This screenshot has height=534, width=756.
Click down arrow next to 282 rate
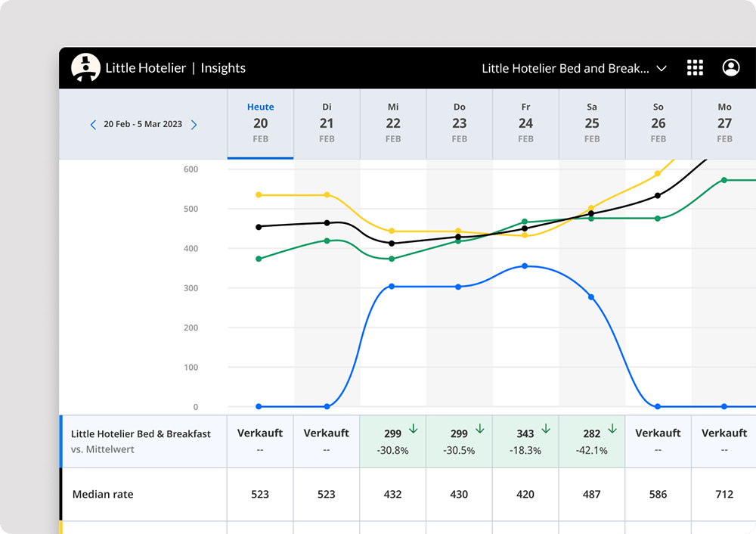612,430
